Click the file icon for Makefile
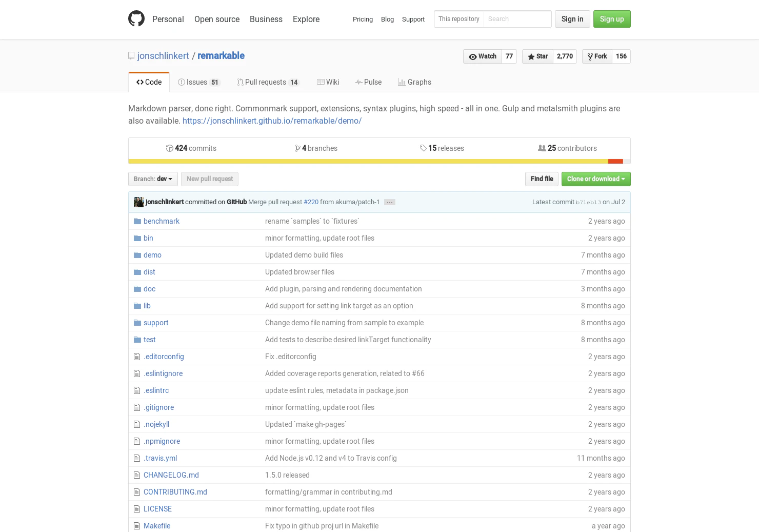The width and height of the screenshot is (759, 532). [x=137, y=526]
